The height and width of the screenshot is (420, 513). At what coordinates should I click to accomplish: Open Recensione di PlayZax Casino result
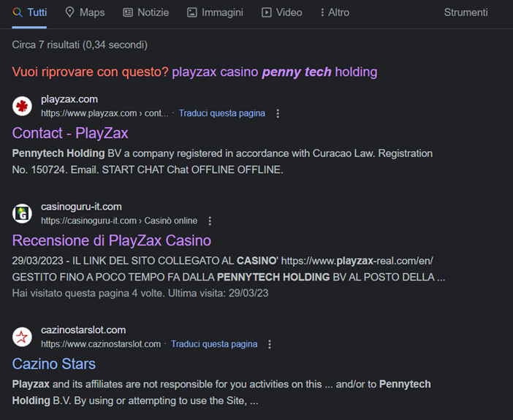coord(112,240)
